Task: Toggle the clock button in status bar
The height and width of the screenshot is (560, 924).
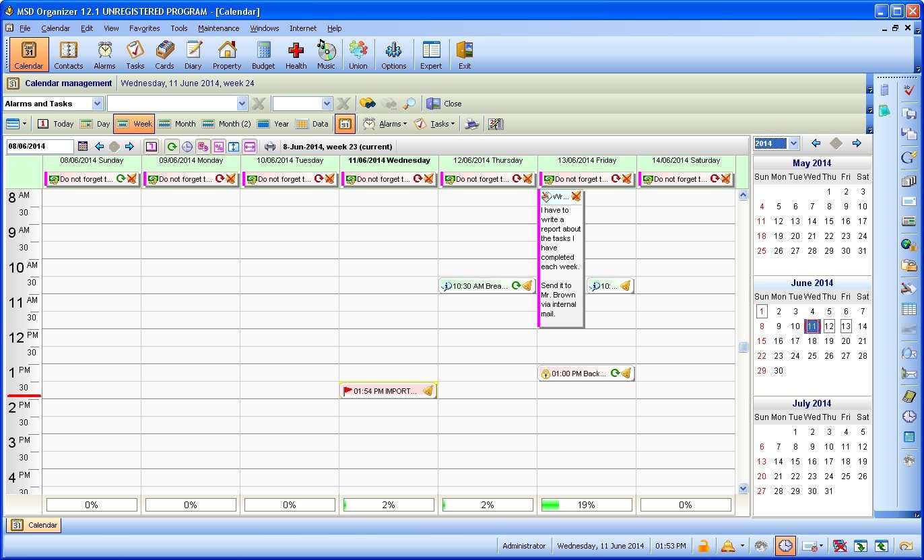Action: [x=785, y=546]
